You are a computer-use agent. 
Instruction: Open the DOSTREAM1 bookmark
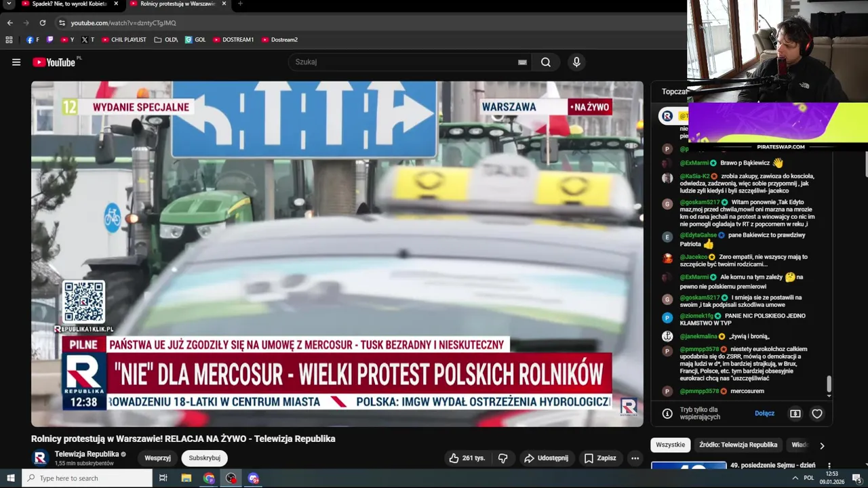point(233,40)
